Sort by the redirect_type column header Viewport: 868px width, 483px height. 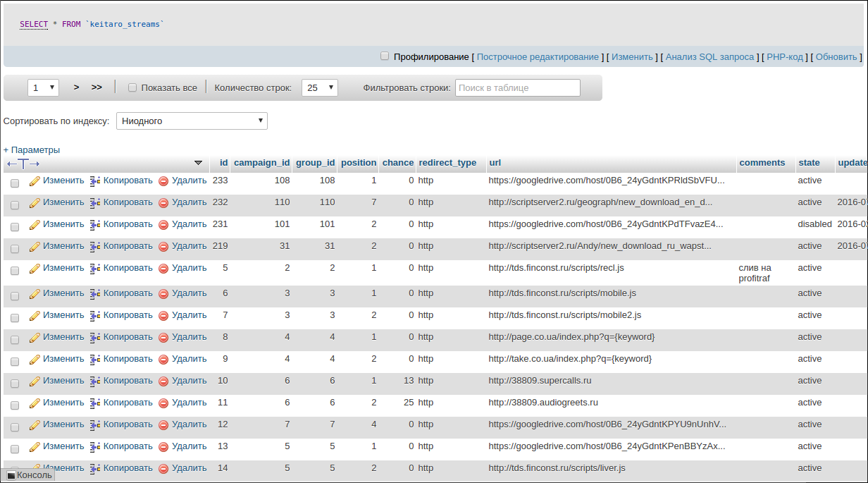(x=447, y=163)
